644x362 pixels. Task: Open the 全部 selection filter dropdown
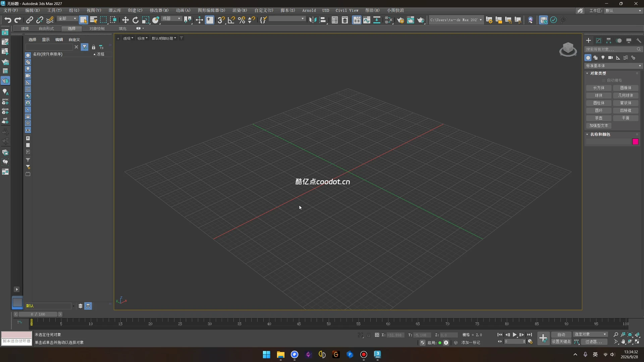(x=67, y=19)
